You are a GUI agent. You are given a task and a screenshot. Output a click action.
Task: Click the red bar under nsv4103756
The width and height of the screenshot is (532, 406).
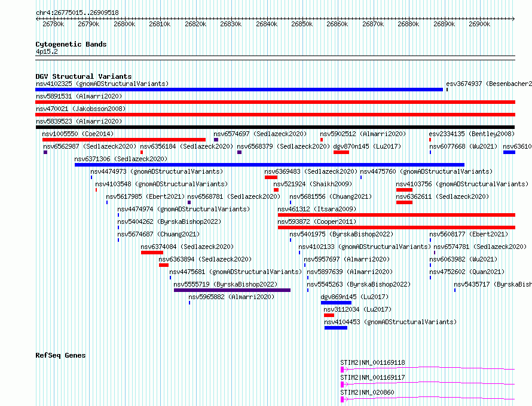point(404,190)
